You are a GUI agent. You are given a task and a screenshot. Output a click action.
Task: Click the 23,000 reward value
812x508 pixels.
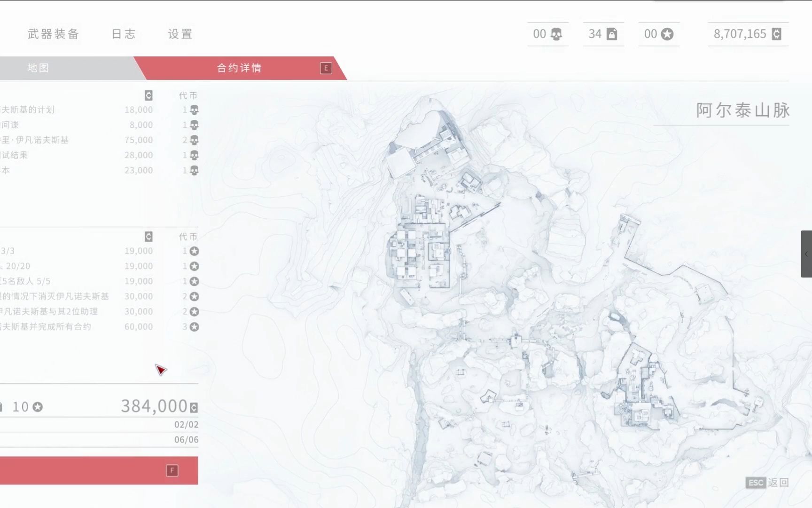point(139,170)
